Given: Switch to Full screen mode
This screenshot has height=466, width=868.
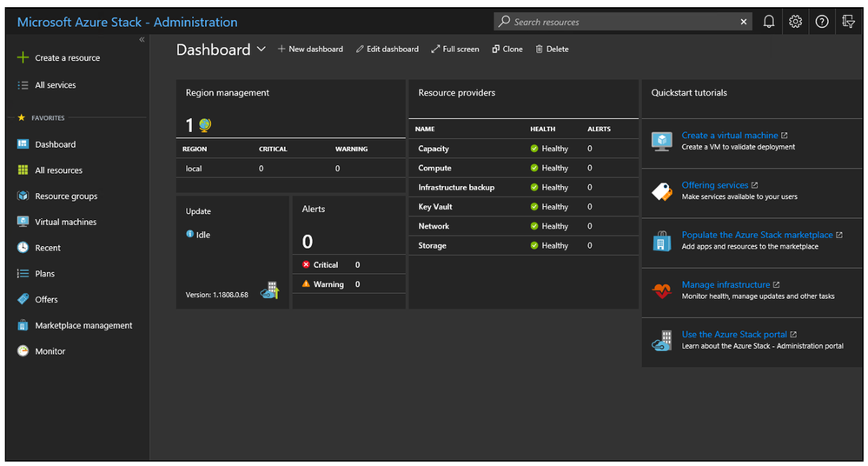Looking at the screenshot, I should pyautogui.click(x=455, y=49).
